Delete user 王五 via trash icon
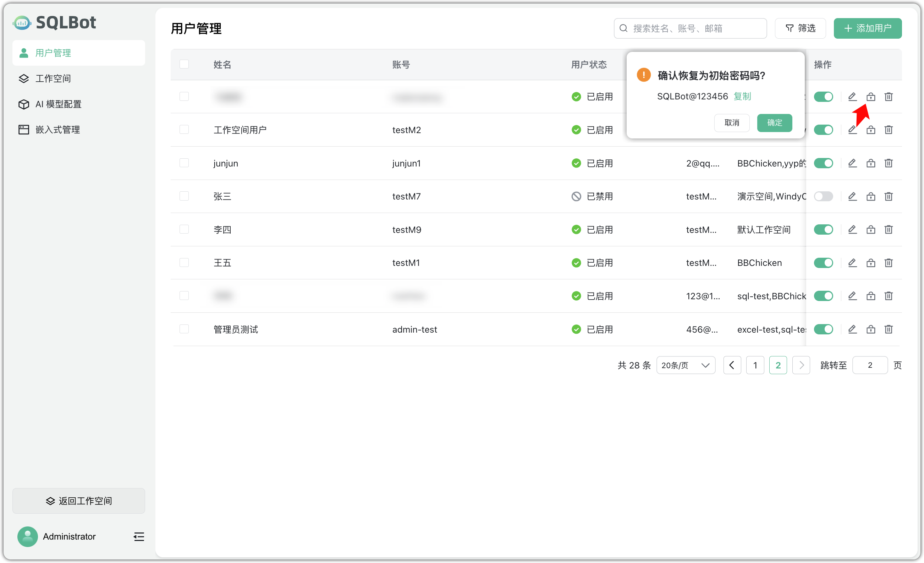This screenshot has width=924, height=563. click(x=889, y=263)
